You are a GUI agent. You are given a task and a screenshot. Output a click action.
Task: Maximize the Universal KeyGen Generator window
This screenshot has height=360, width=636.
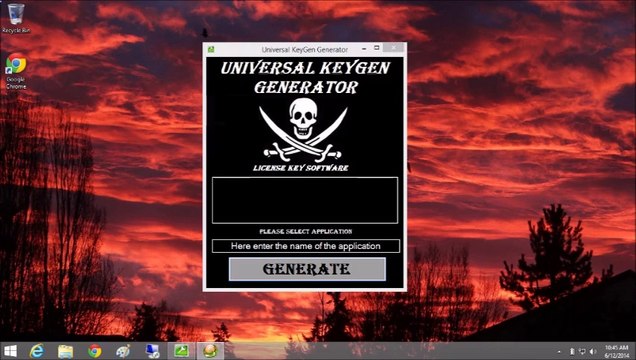click(376, 48)
